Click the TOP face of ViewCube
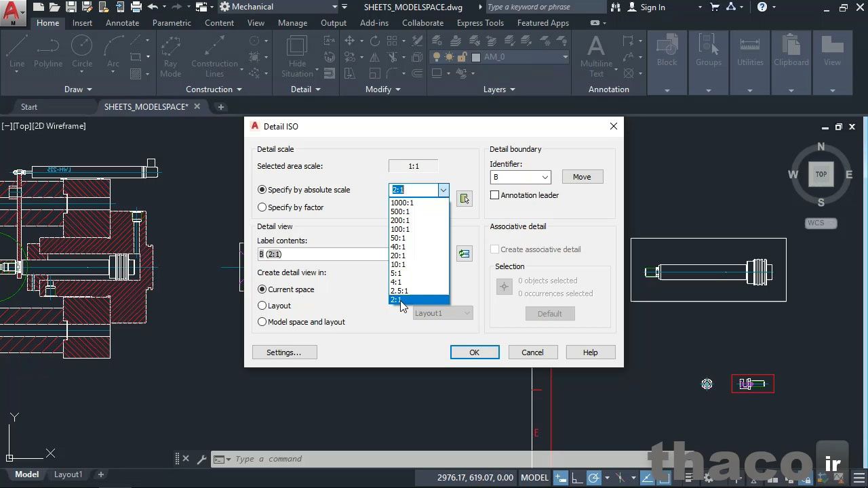This screenshot has height=488, width=868. [x=821, y=174]
